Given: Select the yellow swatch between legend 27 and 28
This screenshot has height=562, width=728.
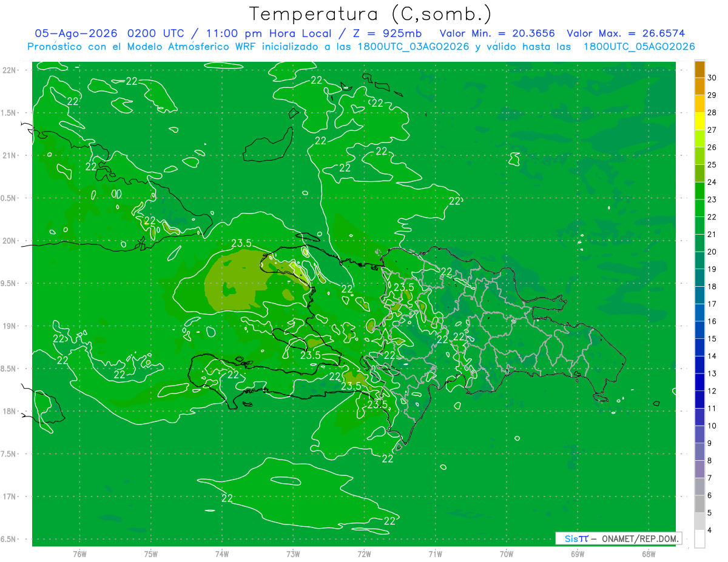Looking at the screenshot, I should coord(699,121).
